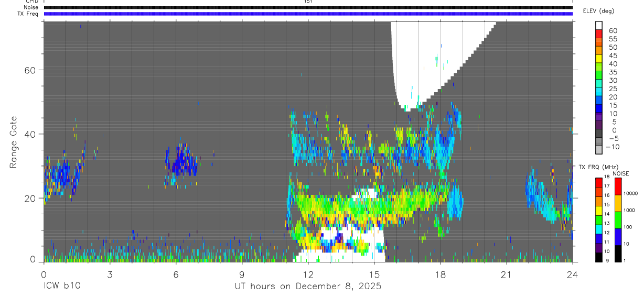This screenshot has width=644, height=297.
Task: Click the '17' tick on TX FRQ scale
Action: pyautogui.click(x=607, y=186)
